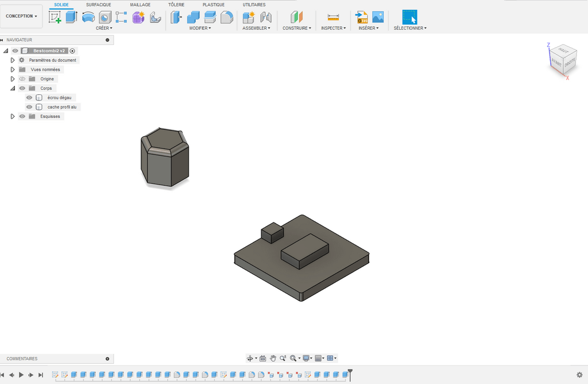Click the Zoom Window magnifier icon
This screenshot has height=384, width=588.
293,359
